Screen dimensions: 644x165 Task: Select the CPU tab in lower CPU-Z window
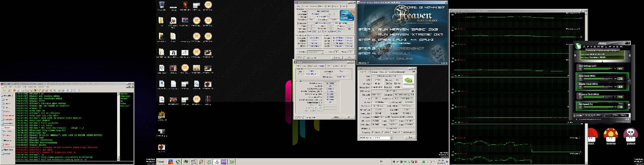tap(299, 65)
